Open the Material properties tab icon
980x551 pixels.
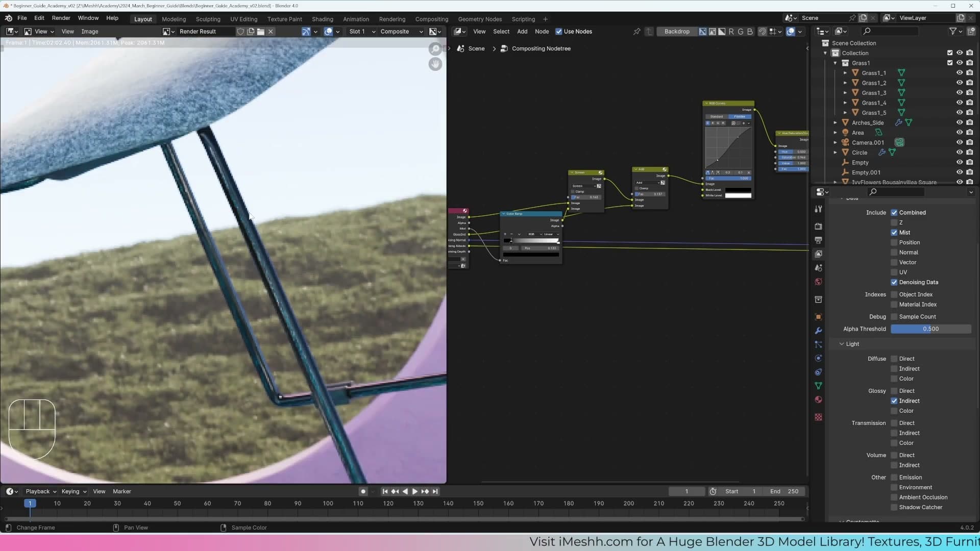(x=818, y=399)
